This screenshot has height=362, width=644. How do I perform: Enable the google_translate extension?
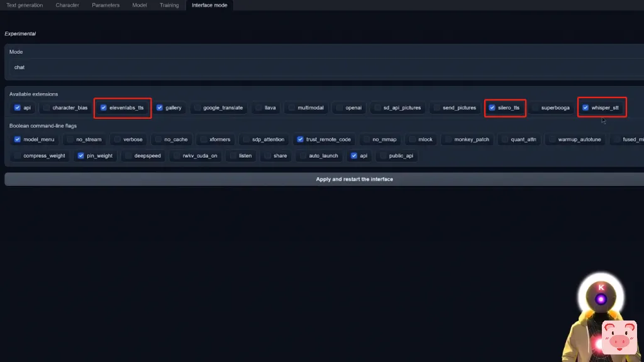point(197,107)
